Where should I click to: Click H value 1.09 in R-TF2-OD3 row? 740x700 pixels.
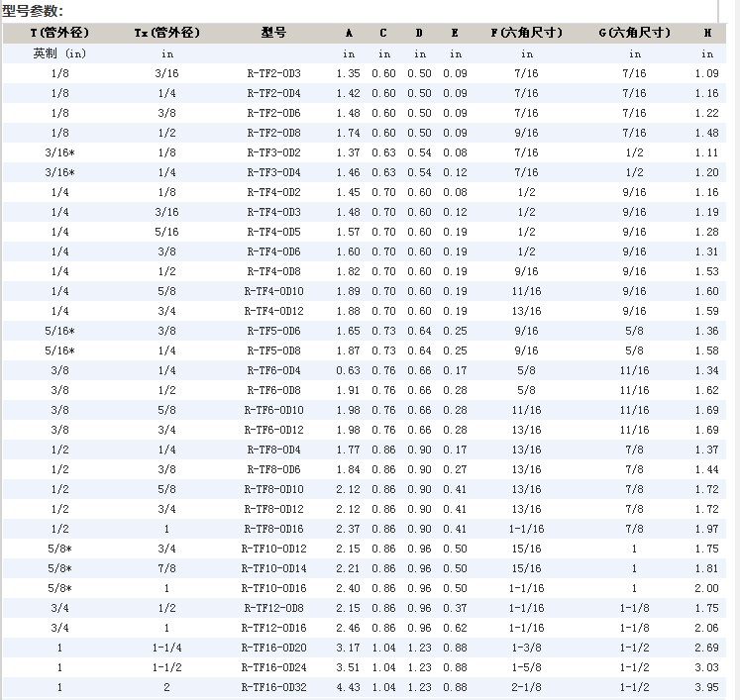click(706, 73)
